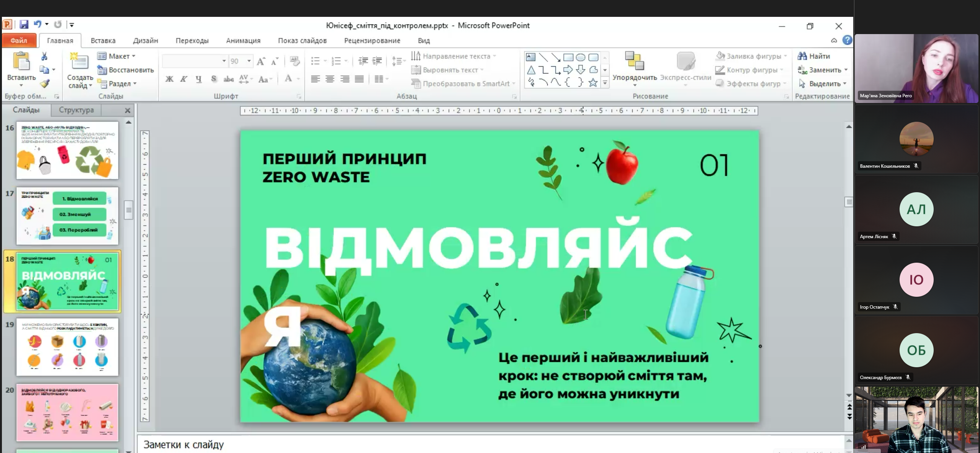Select slide 20 thumbnail with pink background

click(x=67, y=412)
